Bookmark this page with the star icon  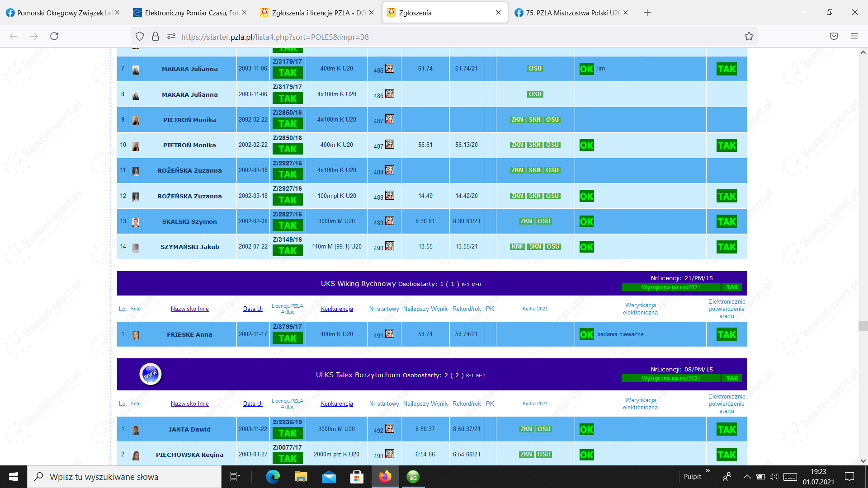click(x=749, y=37)
